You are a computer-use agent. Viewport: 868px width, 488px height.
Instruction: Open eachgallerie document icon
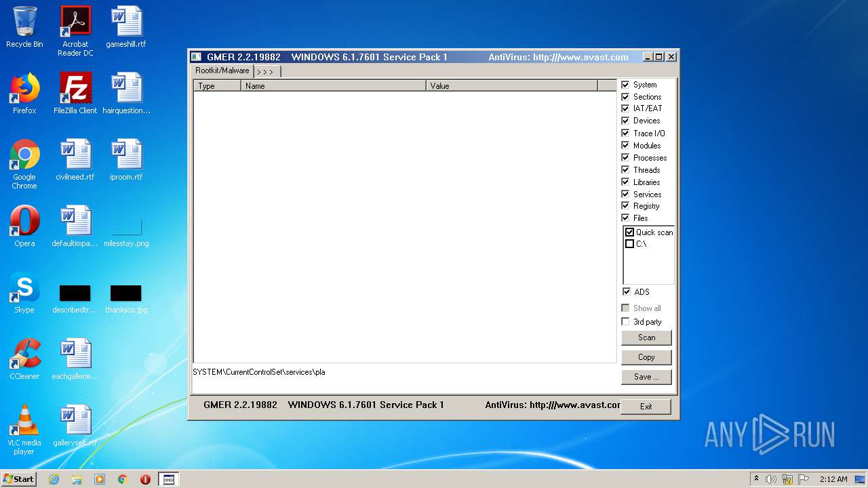pyautogui.click(x=75, y=359)
